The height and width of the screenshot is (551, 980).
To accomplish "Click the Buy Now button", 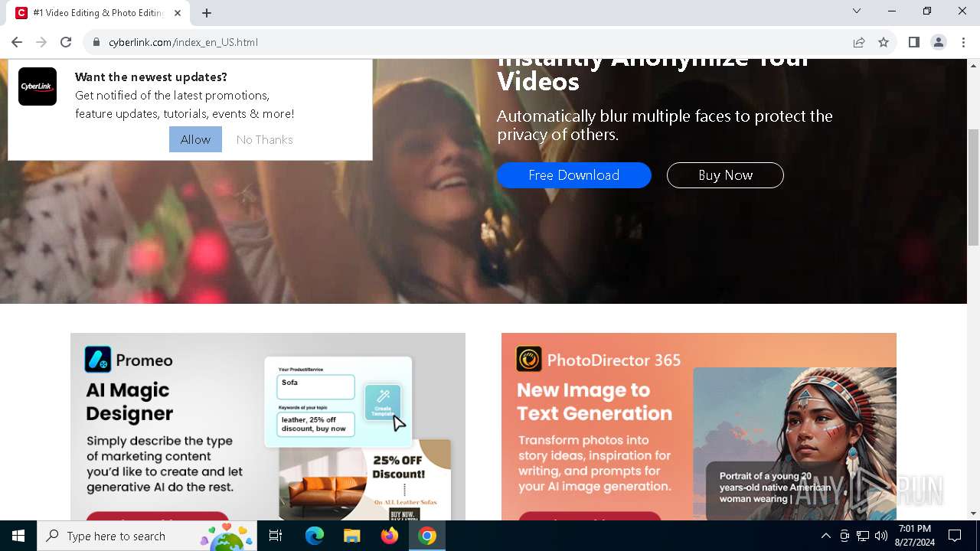I will 725,175.
